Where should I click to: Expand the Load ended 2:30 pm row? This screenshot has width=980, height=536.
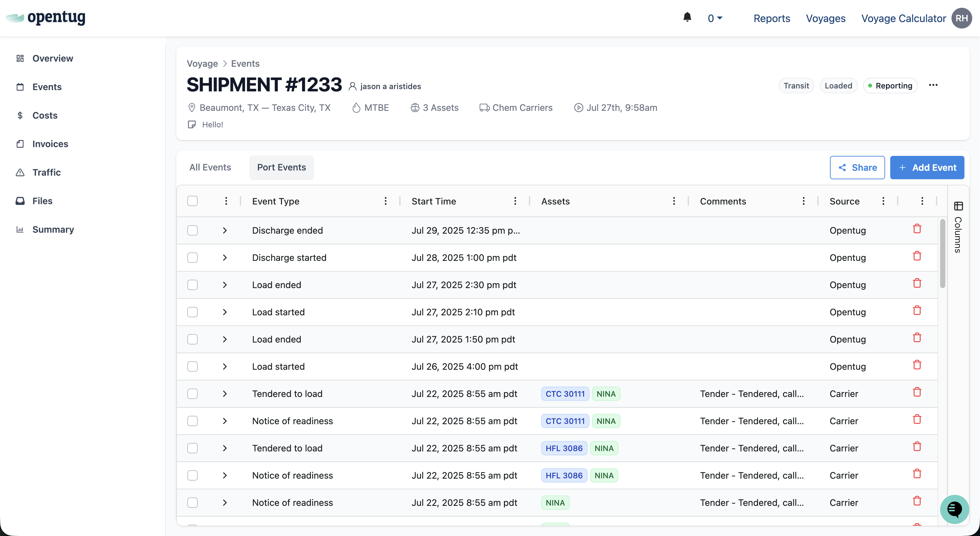coord(225,285)
